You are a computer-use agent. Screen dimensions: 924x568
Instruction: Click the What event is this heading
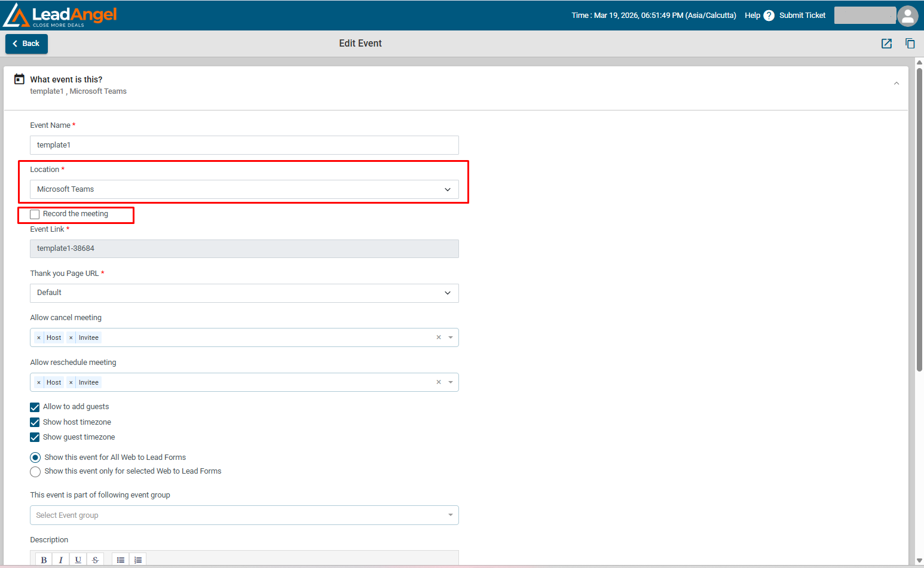pos(66,79)
